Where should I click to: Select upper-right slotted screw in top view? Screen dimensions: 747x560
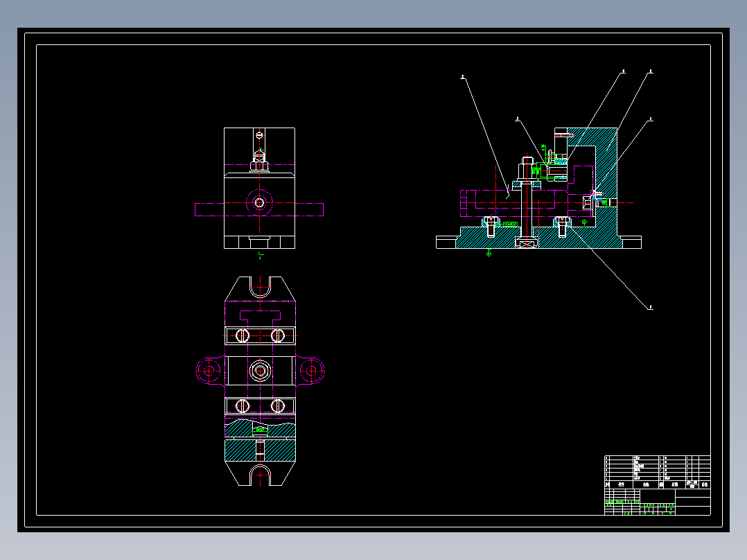pyautogui.click(x=278, y=335)
